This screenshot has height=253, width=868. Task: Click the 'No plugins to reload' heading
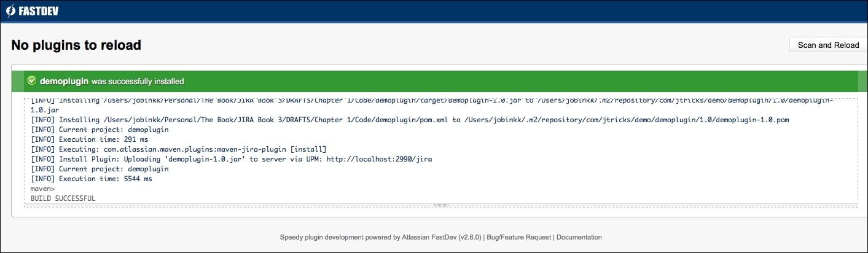pos(76,45)
